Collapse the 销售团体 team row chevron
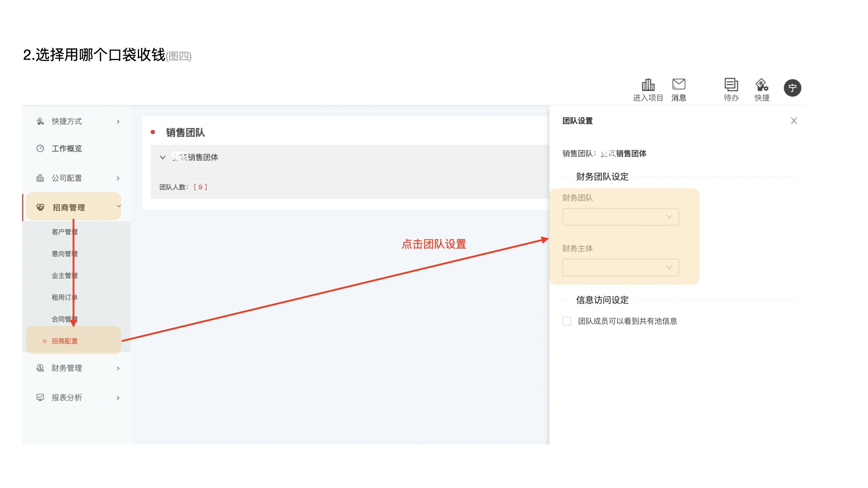 (163, 157)
